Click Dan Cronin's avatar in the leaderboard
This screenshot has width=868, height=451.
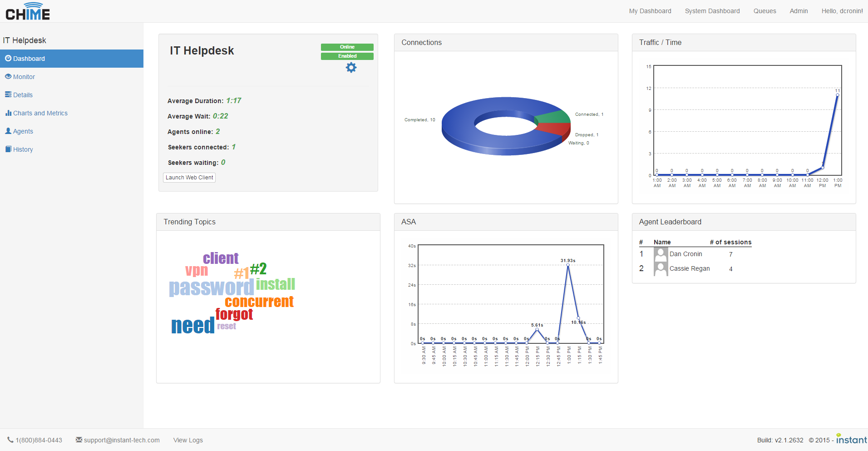pyautogui.click(x=661, y=254)
